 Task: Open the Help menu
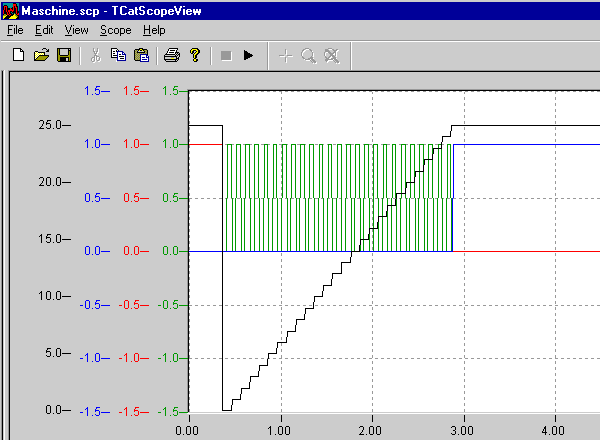[154, 30]
